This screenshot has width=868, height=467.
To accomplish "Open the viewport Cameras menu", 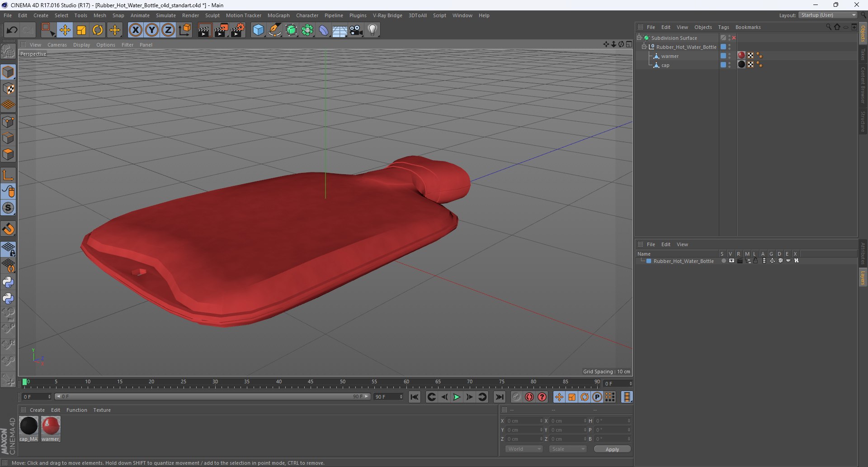I will (57, 45).
